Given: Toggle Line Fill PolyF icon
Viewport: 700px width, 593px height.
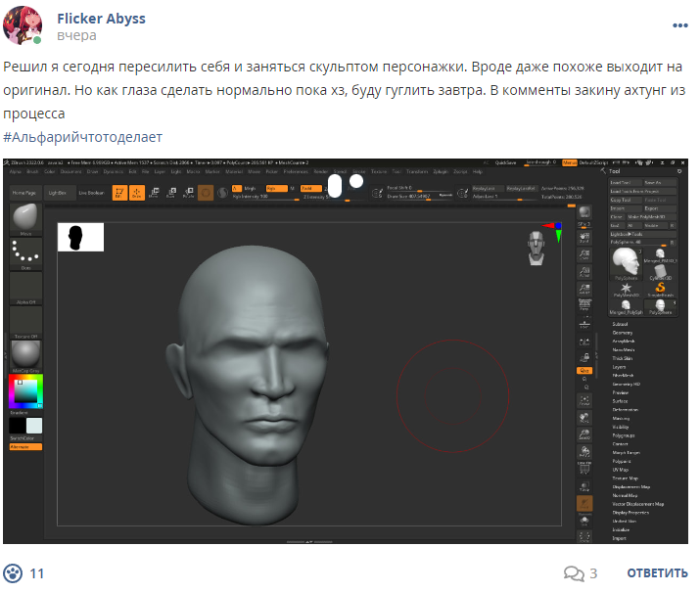Looking at the screenshot, I should pos(584,469).
